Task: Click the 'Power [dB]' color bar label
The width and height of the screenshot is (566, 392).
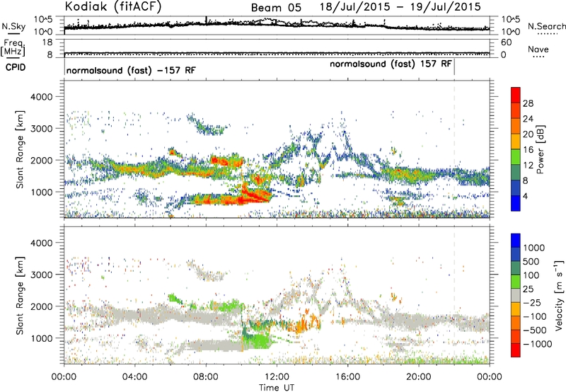Action: [x=540, y=149]
